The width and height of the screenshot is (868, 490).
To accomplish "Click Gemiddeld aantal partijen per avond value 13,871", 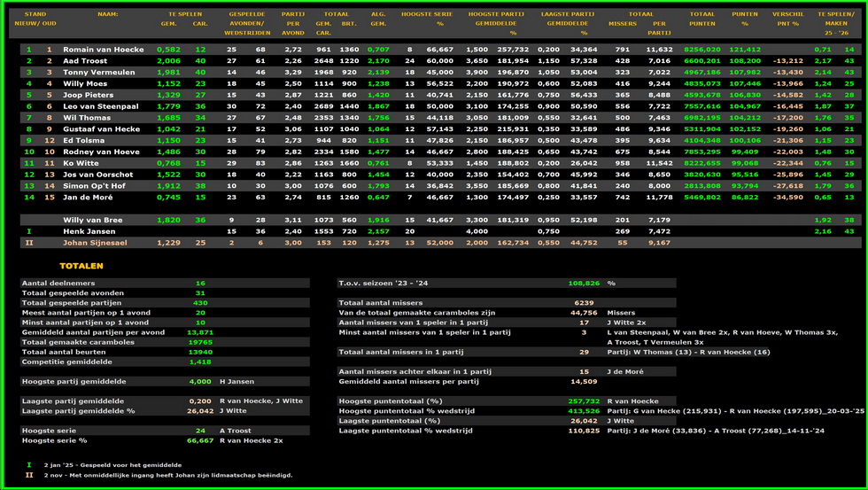I will point(200,332).
